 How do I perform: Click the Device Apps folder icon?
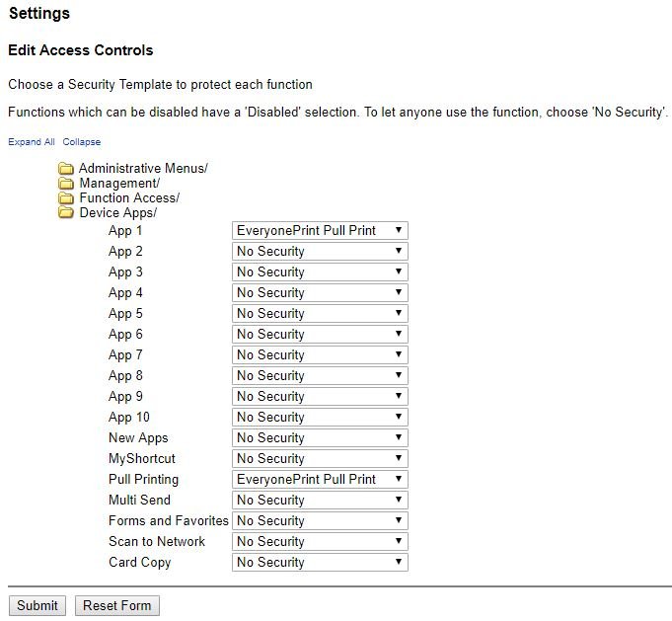(66, 213)
